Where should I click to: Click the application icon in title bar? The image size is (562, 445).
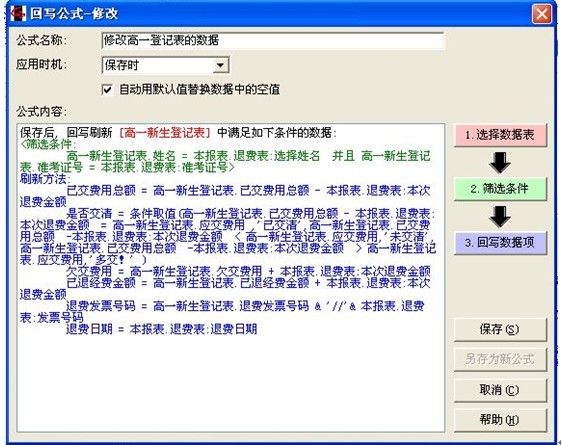(x=18, y=14)
